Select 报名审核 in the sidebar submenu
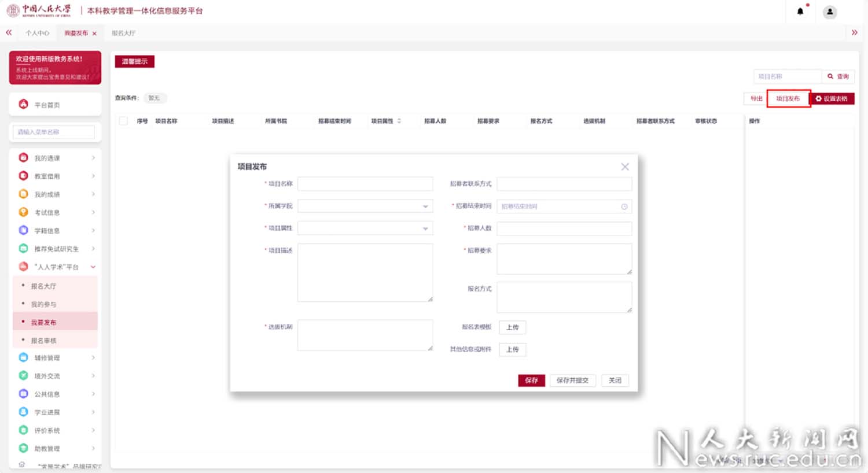 click(x=44, y=341)
